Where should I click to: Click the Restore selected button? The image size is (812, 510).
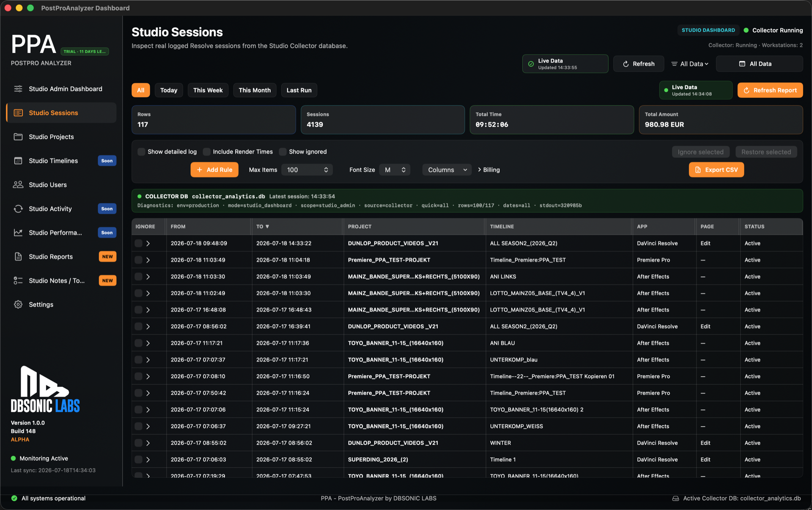click(766, 152)
